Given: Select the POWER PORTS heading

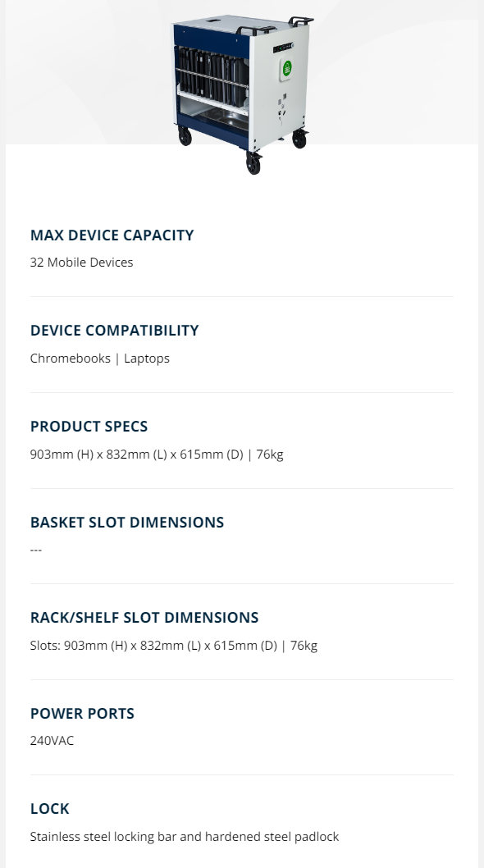Looking at the screenshot, I should [82, 713].
